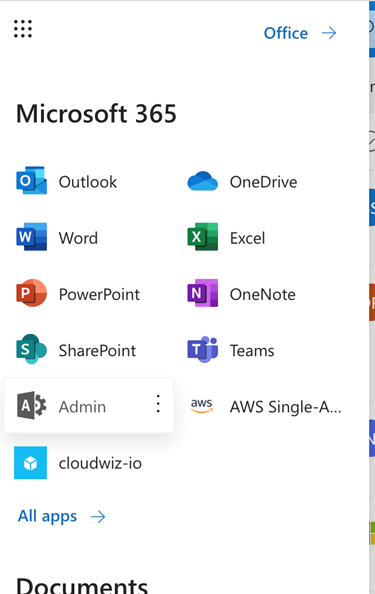Click the Teams app icon
The width and height of the screenshot is (375, 594).
pyautogui.click(x=203, y=349)
